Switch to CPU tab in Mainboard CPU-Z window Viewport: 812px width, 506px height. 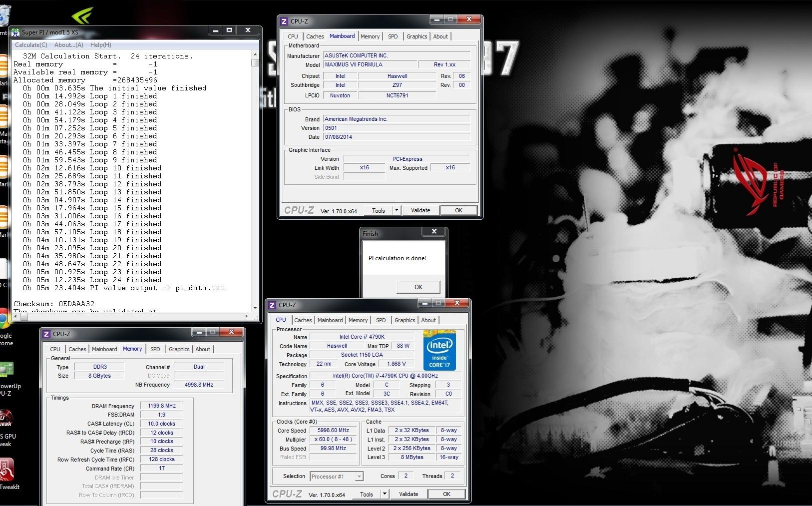pyautogui.click(x=293, y=36)
